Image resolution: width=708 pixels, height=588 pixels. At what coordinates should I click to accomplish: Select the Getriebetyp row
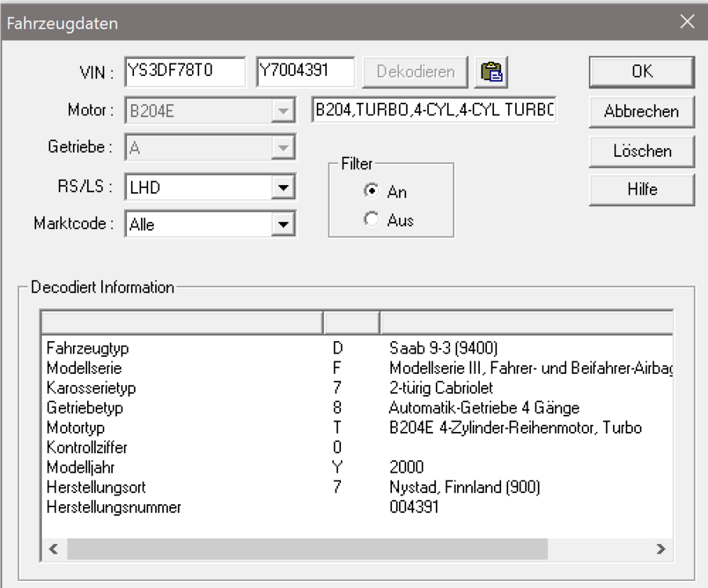tap(357, 408)
